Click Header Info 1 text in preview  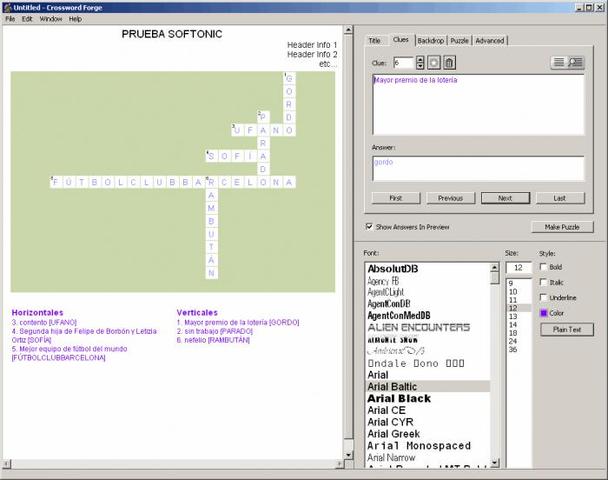(312, 45)
